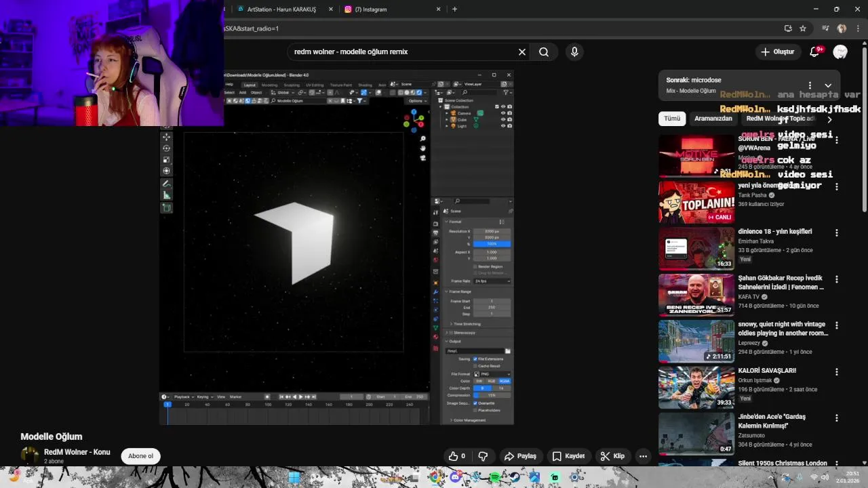868x488 pixels.
Task: Open more actions ellipsis below the video
Action: tap(643, 456)
